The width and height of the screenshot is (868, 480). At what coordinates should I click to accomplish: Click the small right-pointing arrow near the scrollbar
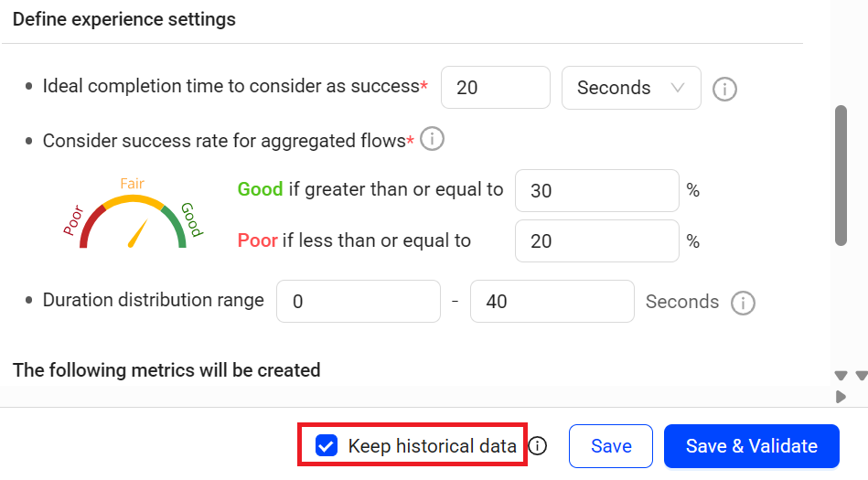pos(841,397)
